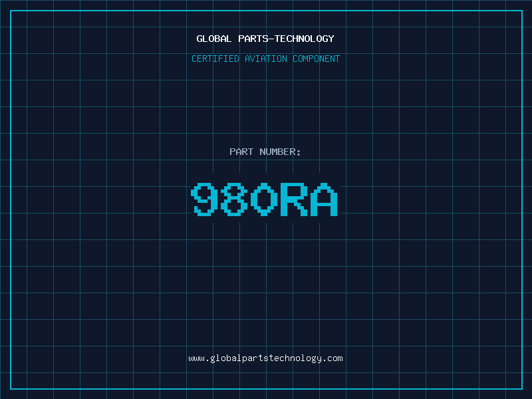Click the GLOBAL PARTS-TECHNOLOGY heading
The image size is (532, 399).
click(265, 39)
